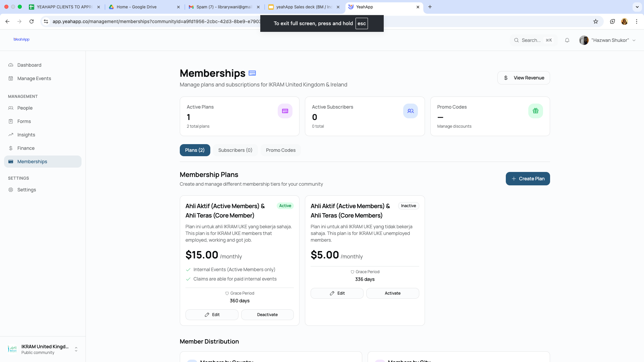Click the Create Plan button

coord(528,179)
